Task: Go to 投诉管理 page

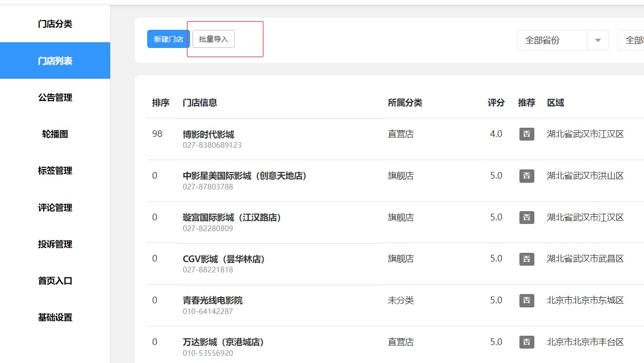Action: click(x=55, y=244)
